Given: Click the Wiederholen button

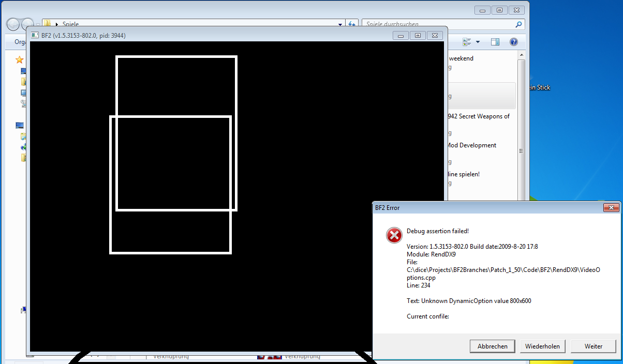Looking at the screenshot, I should (x=543, y=346).
